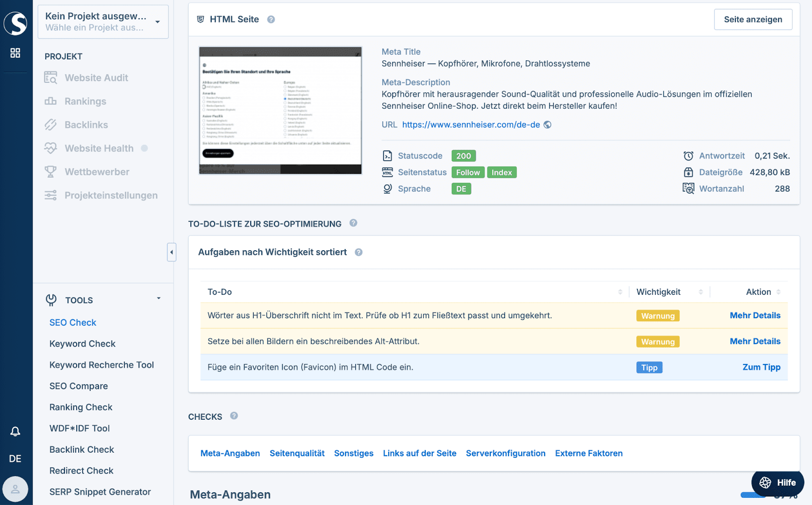Open the dashboard grid icon
The width and height of the screenshot is (812, 505).
[x=15, y=53]
